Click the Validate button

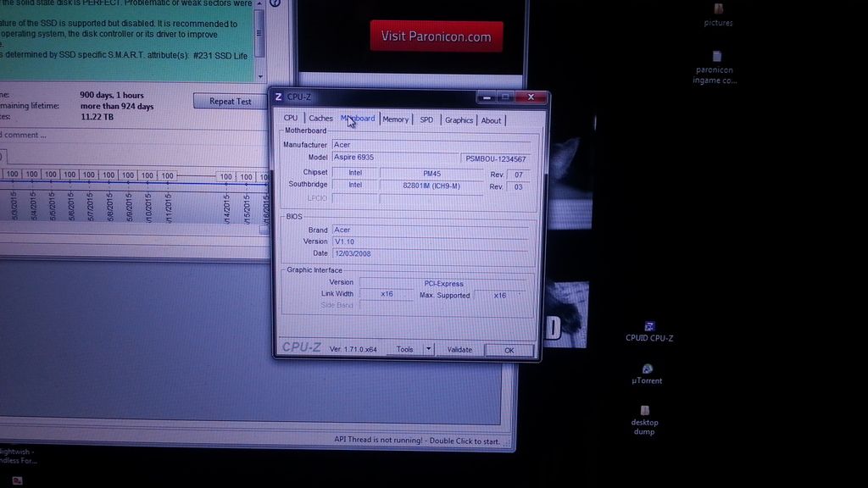point(459,350)
